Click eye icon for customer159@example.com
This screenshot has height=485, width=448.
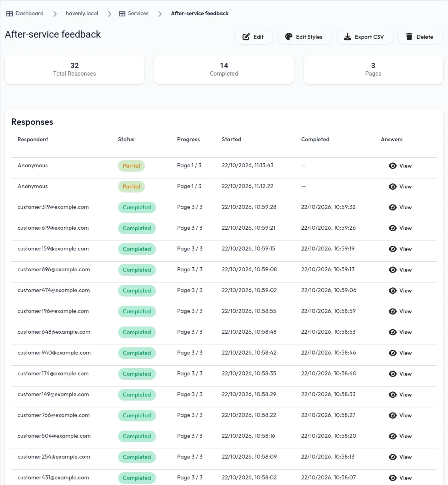click(393, 249)
